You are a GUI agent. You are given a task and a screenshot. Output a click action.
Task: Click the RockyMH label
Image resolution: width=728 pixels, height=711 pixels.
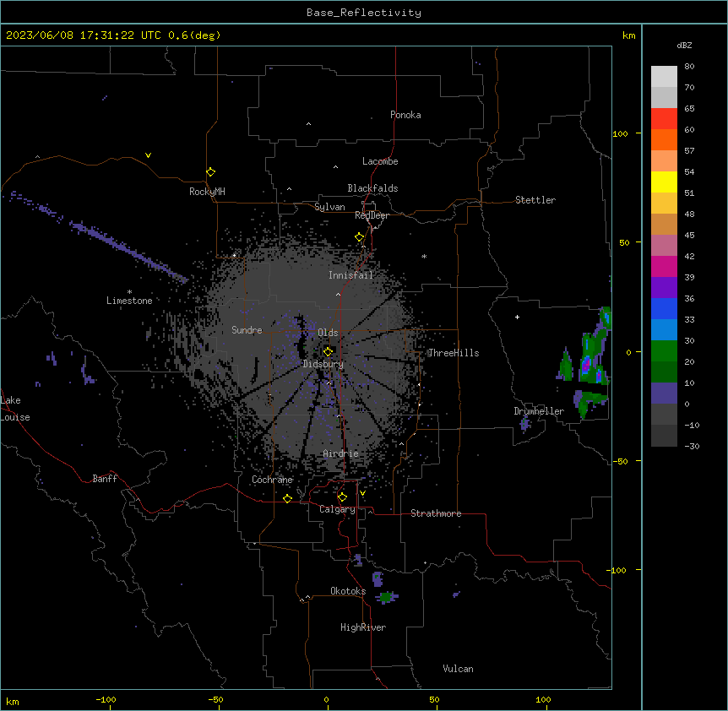[x=207, y=192]
